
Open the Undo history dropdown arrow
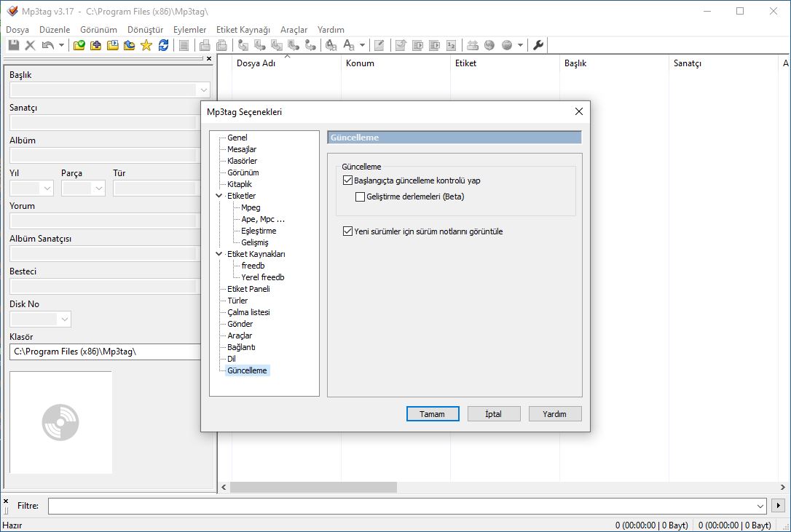61,45
